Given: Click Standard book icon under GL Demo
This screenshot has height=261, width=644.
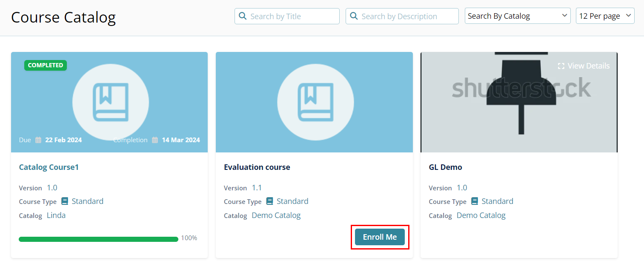Looking at the screenshot, I should (475, 201).
